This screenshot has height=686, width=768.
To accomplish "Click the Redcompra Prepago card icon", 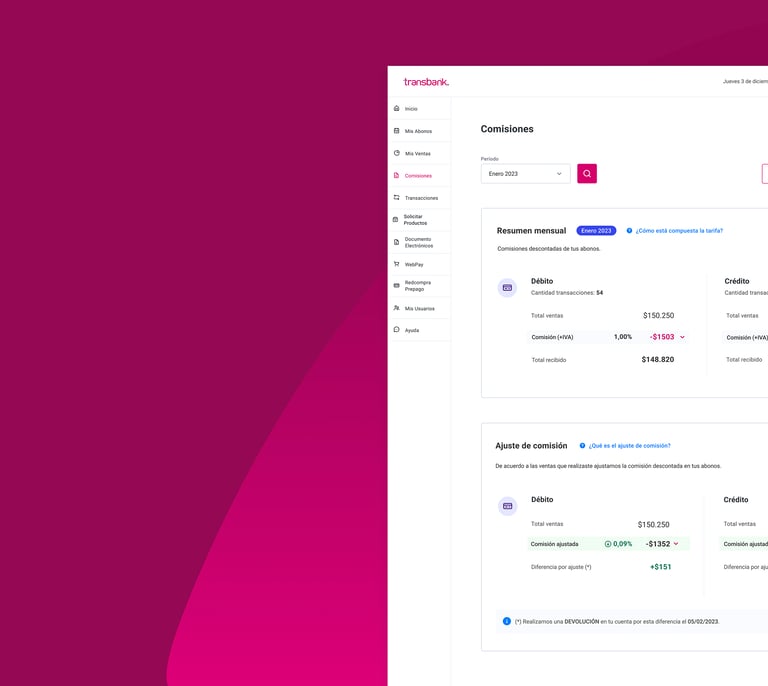I will [396, 285].
